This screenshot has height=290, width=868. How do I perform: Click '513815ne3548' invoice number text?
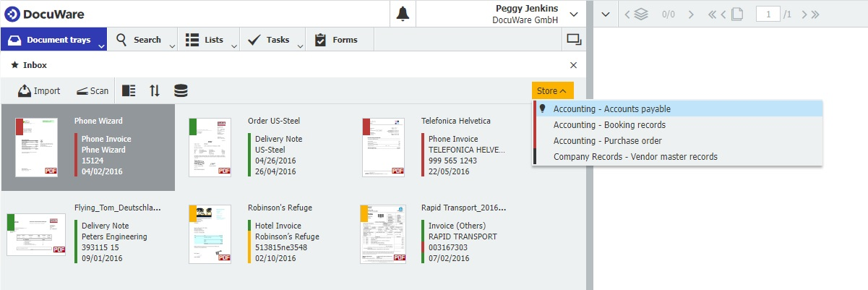(x=281, y=247)
